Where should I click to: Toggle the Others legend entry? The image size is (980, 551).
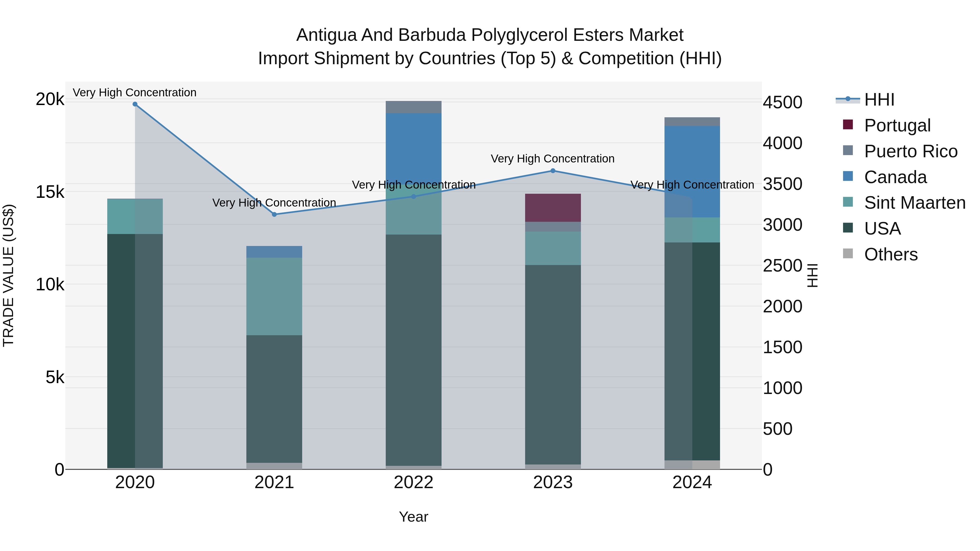point(880,254)
